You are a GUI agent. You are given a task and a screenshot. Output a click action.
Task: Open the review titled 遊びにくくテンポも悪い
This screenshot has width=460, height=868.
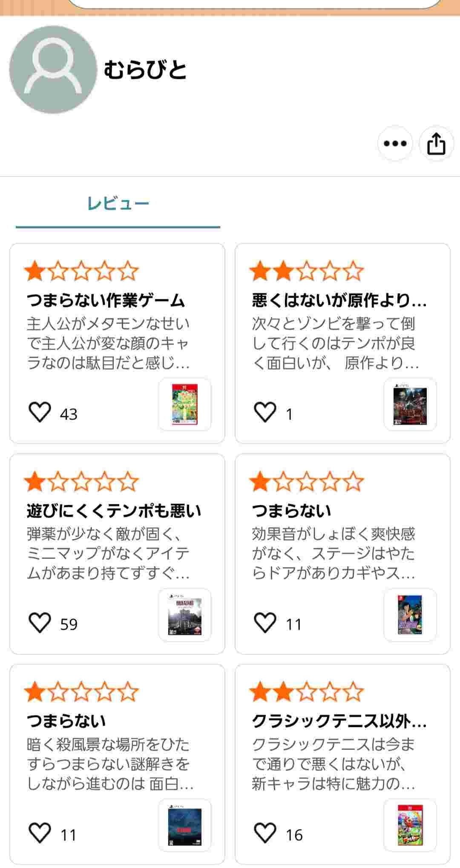click(114, 511)
